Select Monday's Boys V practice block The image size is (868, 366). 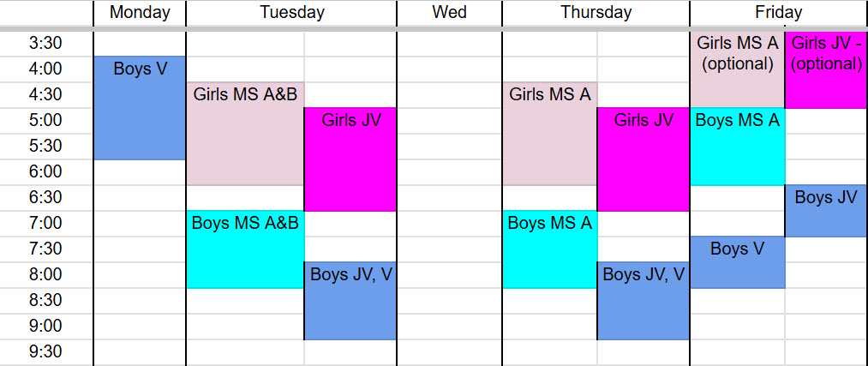click(x=140, y=108)
